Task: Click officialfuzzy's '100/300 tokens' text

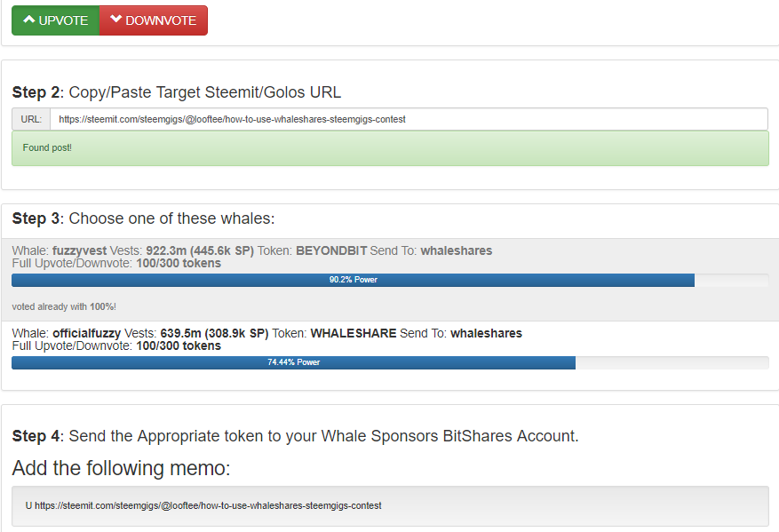Action: tap(179, 345)
